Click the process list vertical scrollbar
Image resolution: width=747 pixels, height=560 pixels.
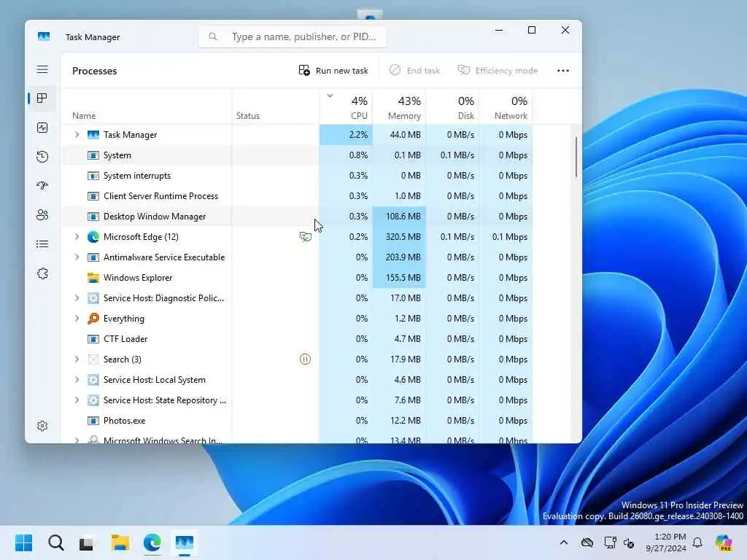(576, 157)
